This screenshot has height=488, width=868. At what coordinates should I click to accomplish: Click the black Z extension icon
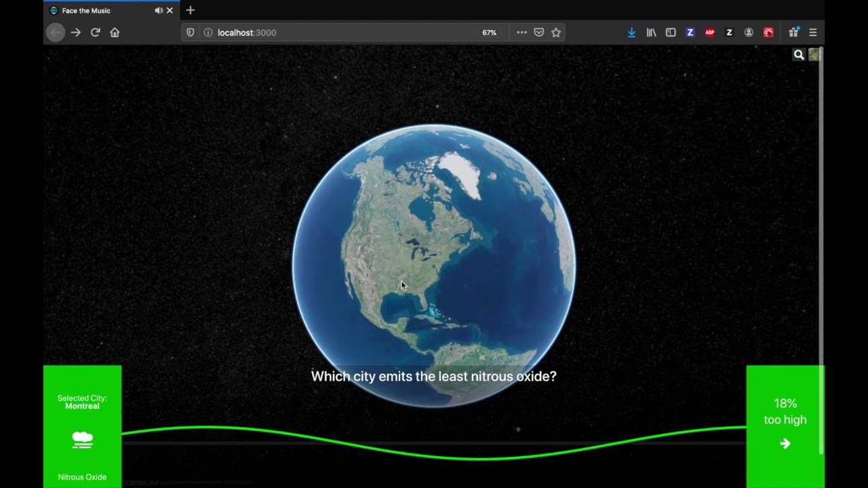coord(730,33)
